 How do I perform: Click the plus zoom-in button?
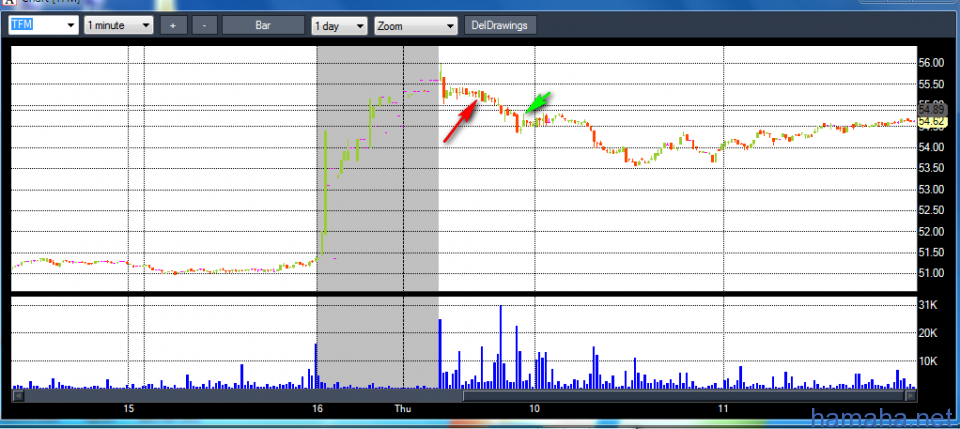(x=173, y=26)
